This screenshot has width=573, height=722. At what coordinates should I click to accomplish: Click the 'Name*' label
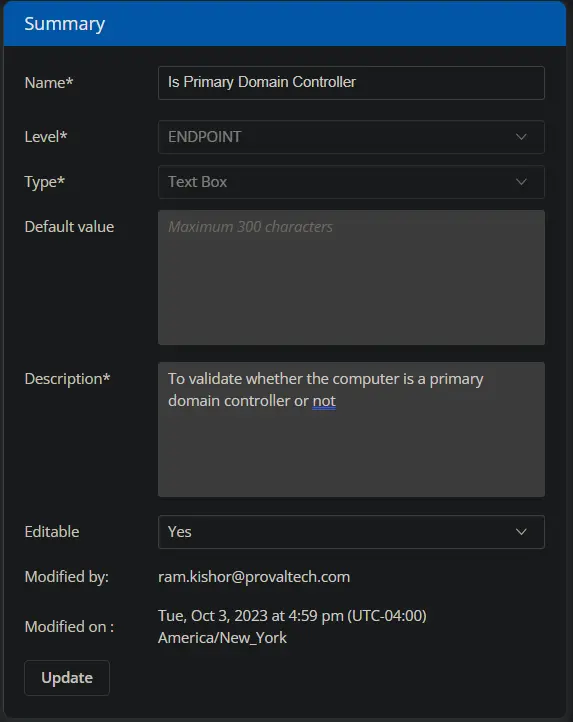[x=49, y=82]
